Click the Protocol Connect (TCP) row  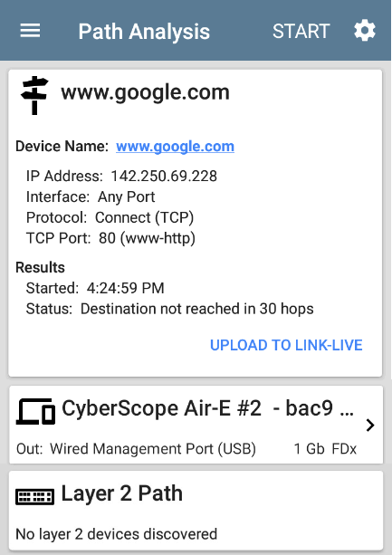(x=110, y=217)
